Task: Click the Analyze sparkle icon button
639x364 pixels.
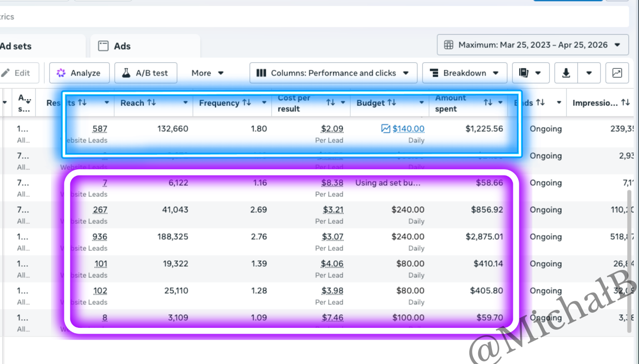Action: [79, 73]
